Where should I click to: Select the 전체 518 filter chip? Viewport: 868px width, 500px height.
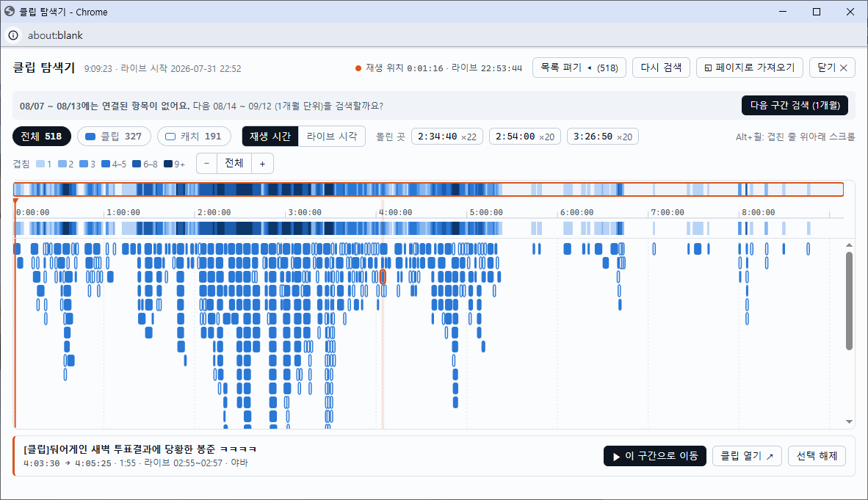(x=42, y=137)
